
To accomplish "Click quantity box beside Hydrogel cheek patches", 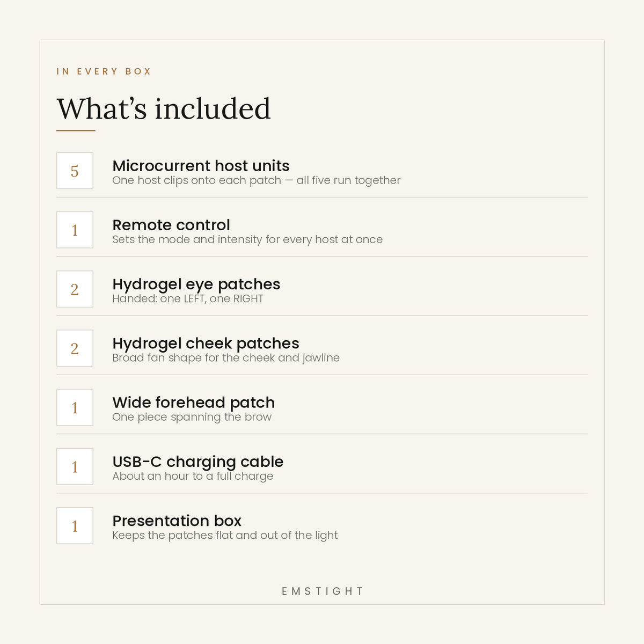I will tap(75, 348).
